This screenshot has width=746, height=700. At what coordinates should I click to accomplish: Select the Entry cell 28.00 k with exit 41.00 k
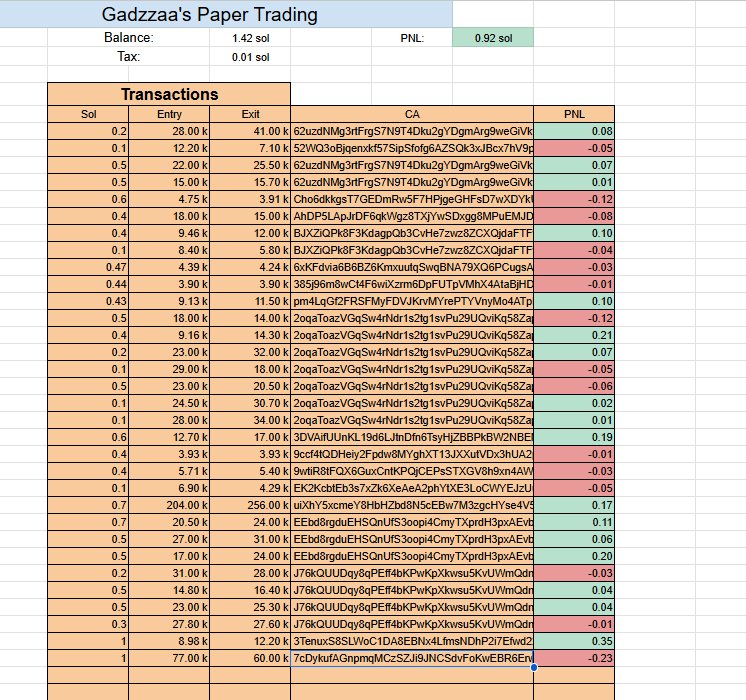[x=169, y=131]
